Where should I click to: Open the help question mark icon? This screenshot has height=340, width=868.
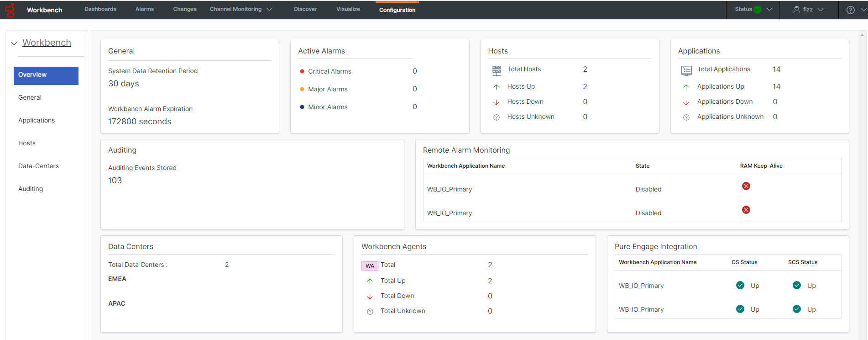click(x=851, y=10)
